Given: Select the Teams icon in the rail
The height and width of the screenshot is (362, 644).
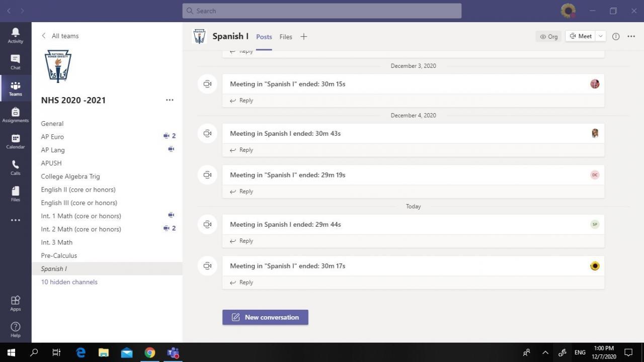Looking at the screenshot, I should [16, 88].
